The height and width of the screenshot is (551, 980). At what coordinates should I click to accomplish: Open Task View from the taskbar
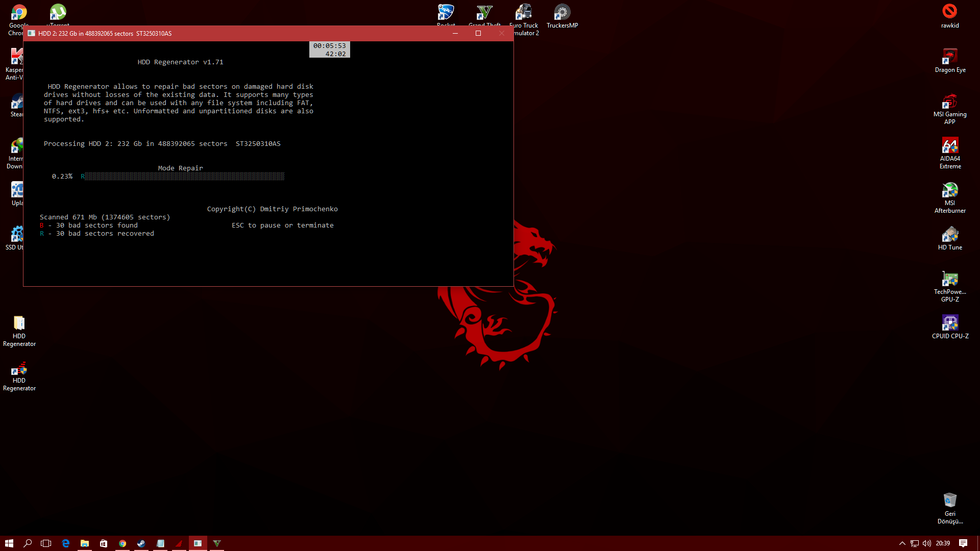coord(46,543)
